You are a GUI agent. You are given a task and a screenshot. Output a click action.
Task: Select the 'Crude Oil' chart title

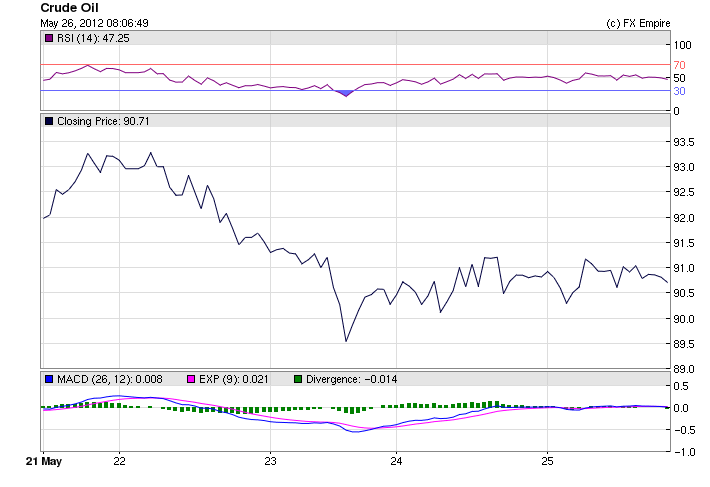(69, 8)
